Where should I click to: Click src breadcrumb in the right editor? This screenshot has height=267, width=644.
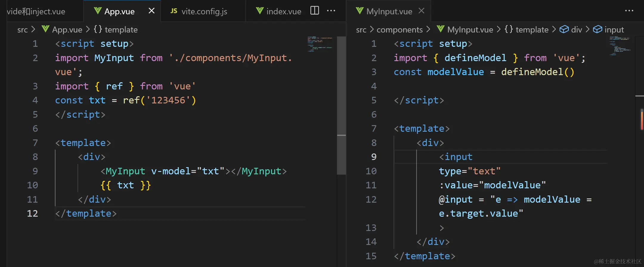click(x=361, y=30)
